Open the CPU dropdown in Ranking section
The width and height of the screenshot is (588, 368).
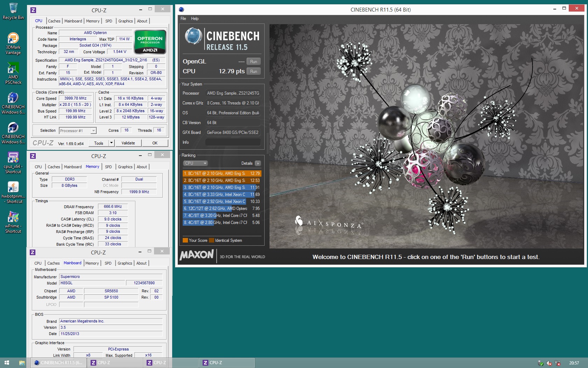[x=195, y=163]
